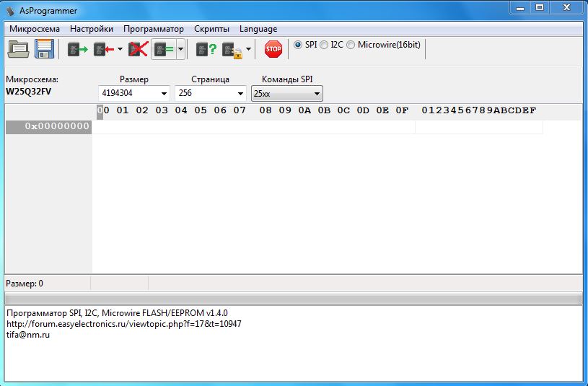Viewport: 588px width, 386px height.
Task: Click the forum.easyelectronics.ru URL in the log
Action: click(x=124, y=324)
